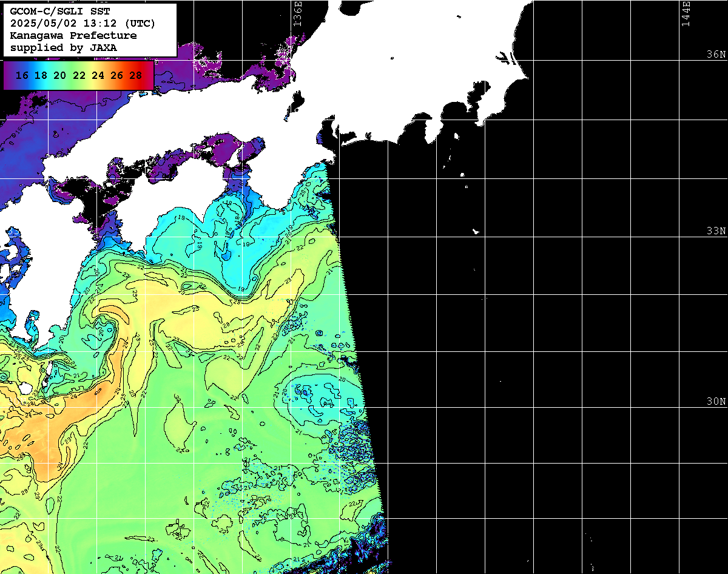Click the "30N" latitude label
Screen dimensions: 728x574
(x=716, y=401)
